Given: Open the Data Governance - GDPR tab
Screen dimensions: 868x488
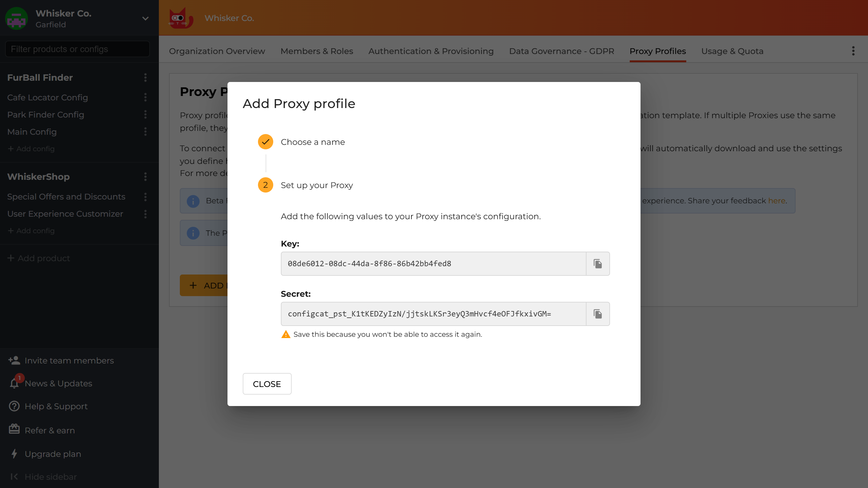Looking at the screenshot, I should point(561,51).
